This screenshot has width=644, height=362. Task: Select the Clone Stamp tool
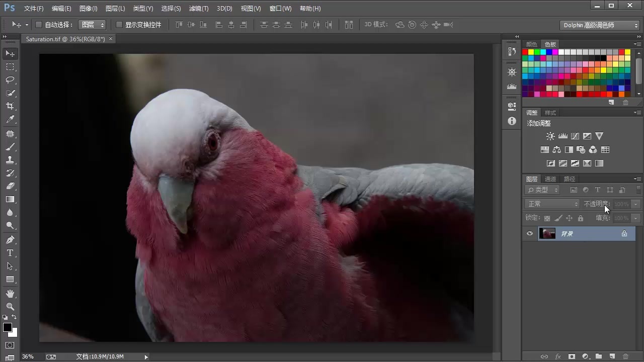tap(10, 160)
